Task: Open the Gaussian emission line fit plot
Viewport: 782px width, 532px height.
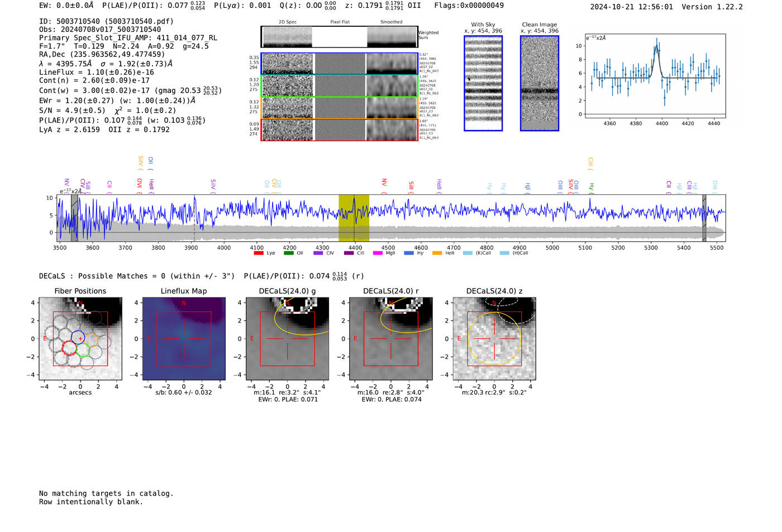Action: 655,76
